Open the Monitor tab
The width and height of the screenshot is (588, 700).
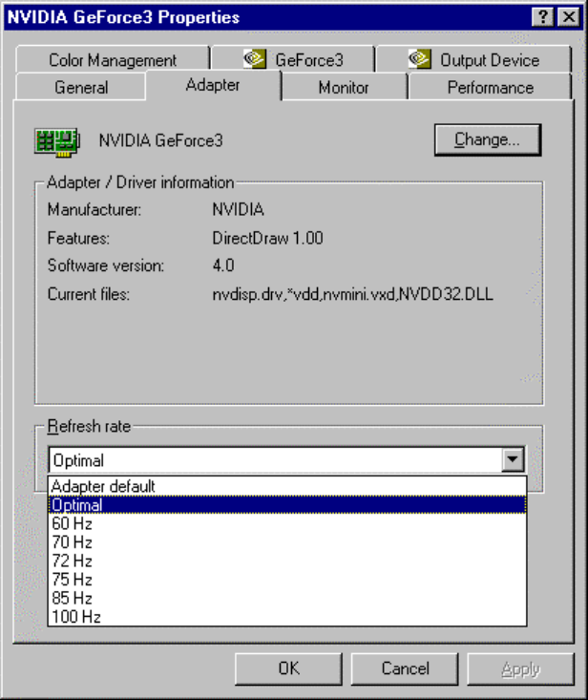point(344,87)
